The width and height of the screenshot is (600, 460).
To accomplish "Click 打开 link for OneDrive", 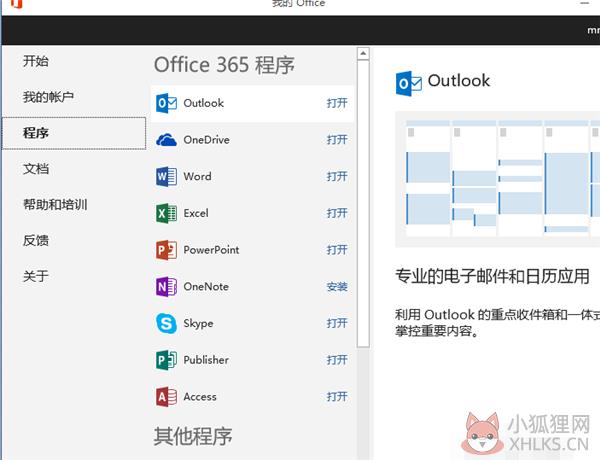I will pos(337,140).
